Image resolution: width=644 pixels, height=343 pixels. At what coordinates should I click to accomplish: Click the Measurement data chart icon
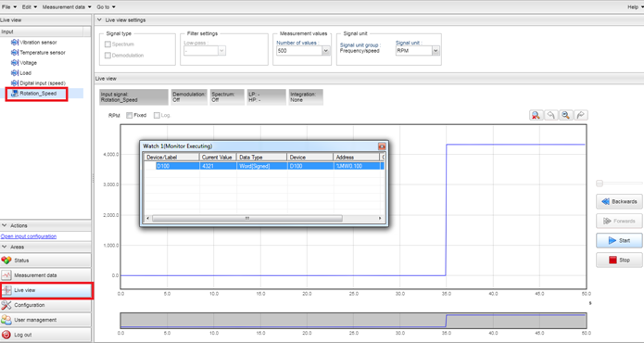click(x=6, y=275)
